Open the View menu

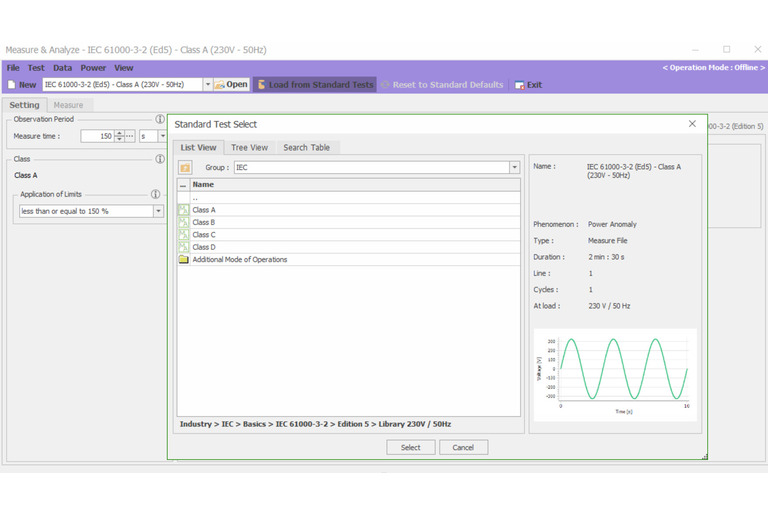click(123, 68)
